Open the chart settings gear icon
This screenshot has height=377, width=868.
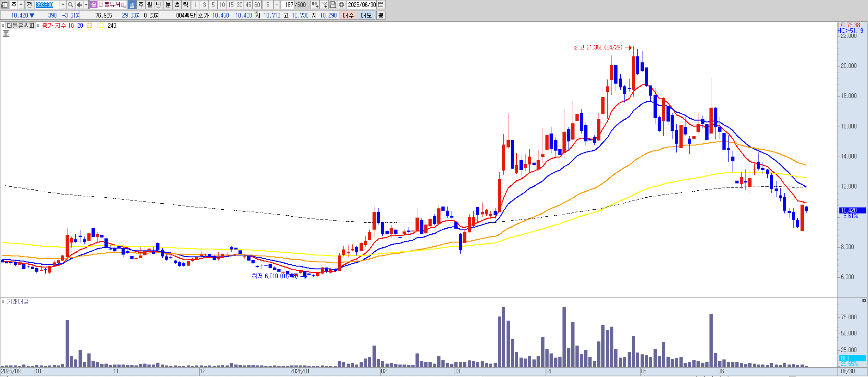pyautogui.click(x=342, y=5)
